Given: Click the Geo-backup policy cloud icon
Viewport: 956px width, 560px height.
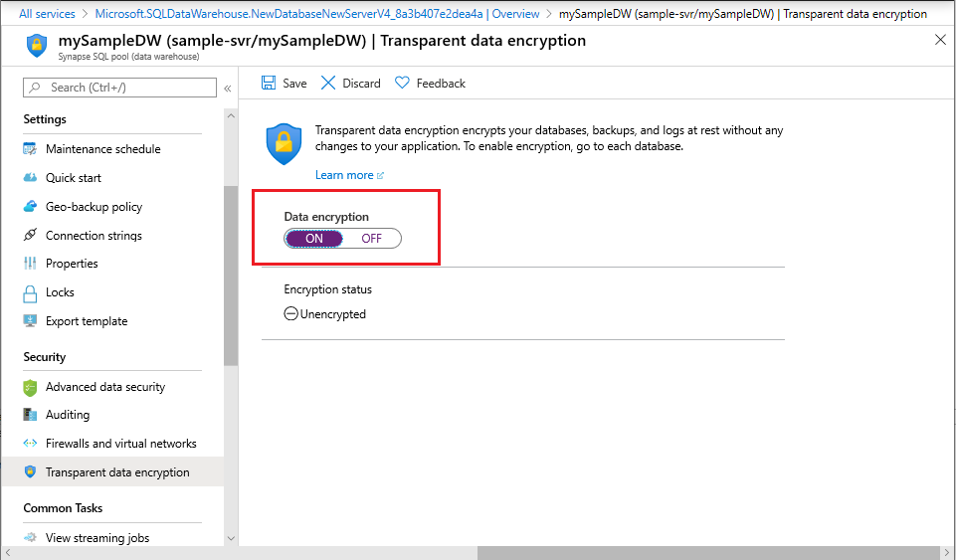Looking at the screenshot, I should pos(30,207).
